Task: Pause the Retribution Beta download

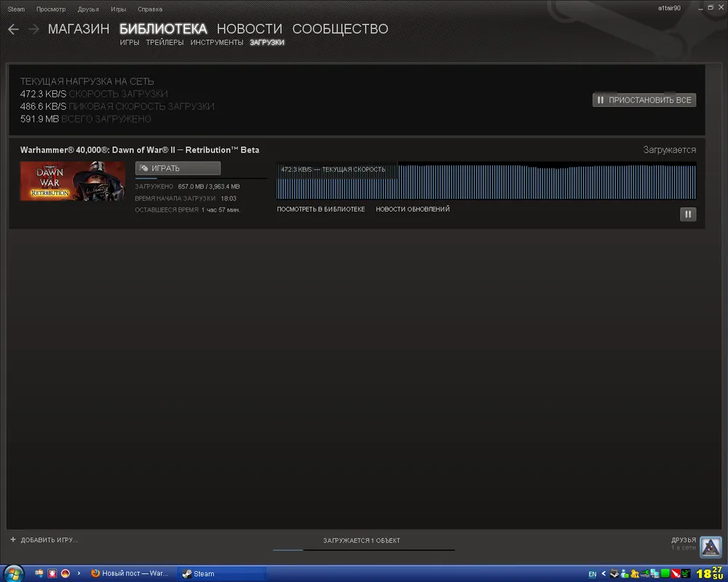Action: tap(688, 214)
